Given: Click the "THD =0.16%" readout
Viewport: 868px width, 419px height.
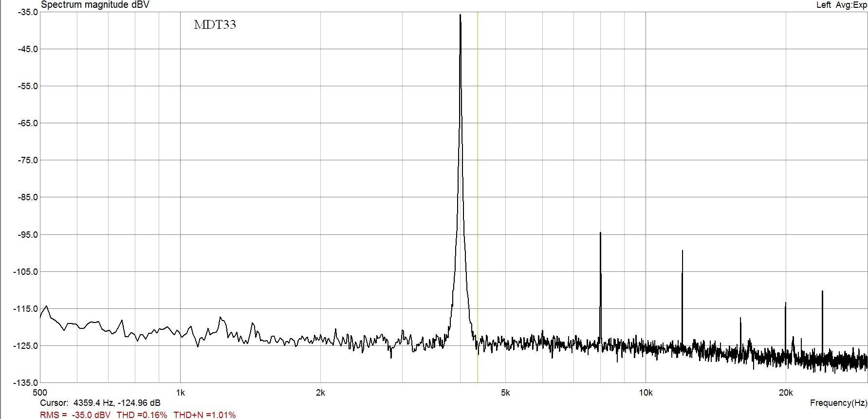Looking at the screenshot, I should [x=142, y=415].
